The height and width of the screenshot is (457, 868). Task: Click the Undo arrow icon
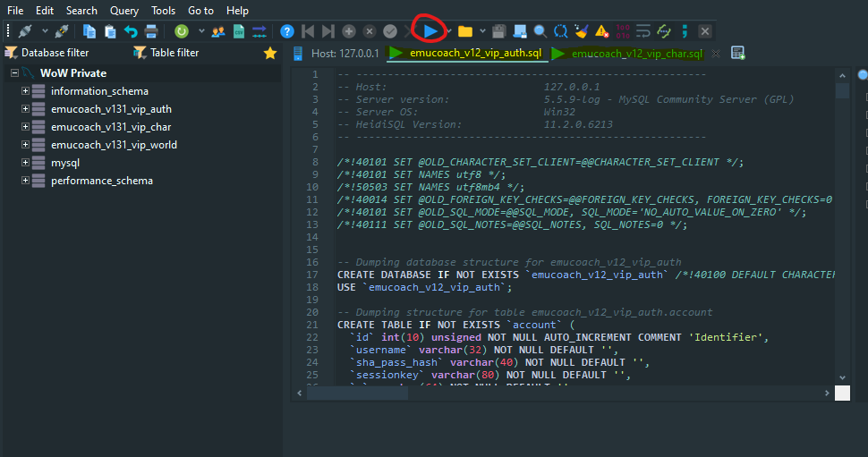pos(131,31)
